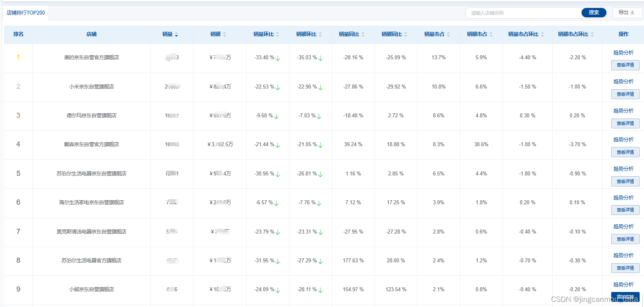The image size is (644, 307).
Task: Click the 导出 export button
Action: click(627, 13)
